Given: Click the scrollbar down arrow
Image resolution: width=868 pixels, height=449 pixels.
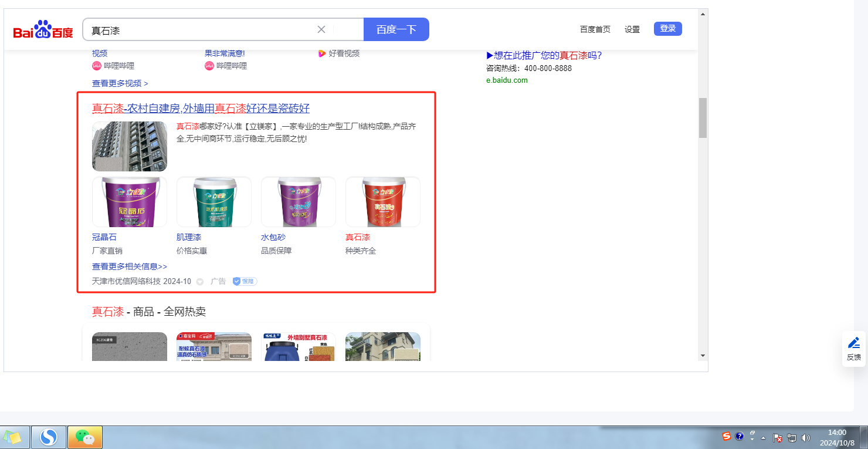Looking at the screenshot, I should click(703, 356).
